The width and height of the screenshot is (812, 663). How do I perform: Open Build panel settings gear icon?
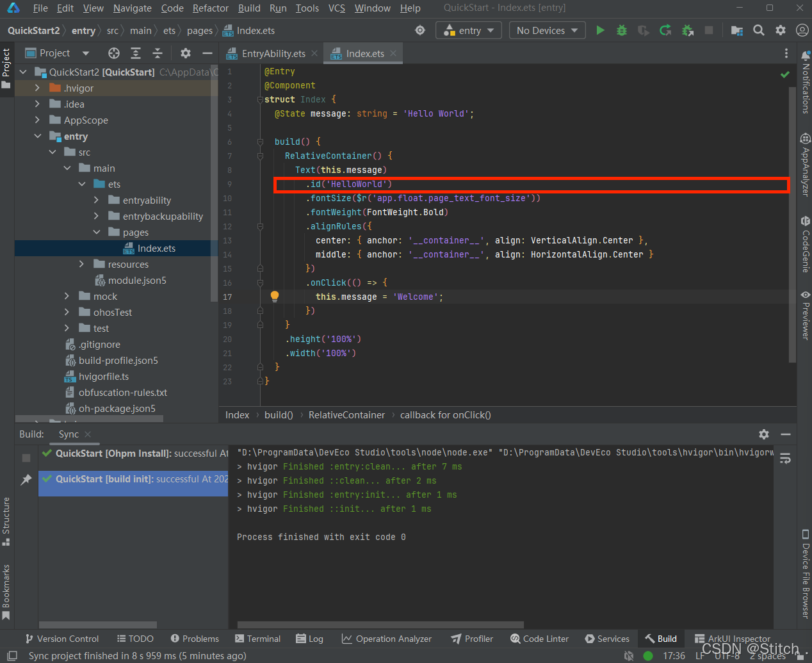(x=764, y=434)
